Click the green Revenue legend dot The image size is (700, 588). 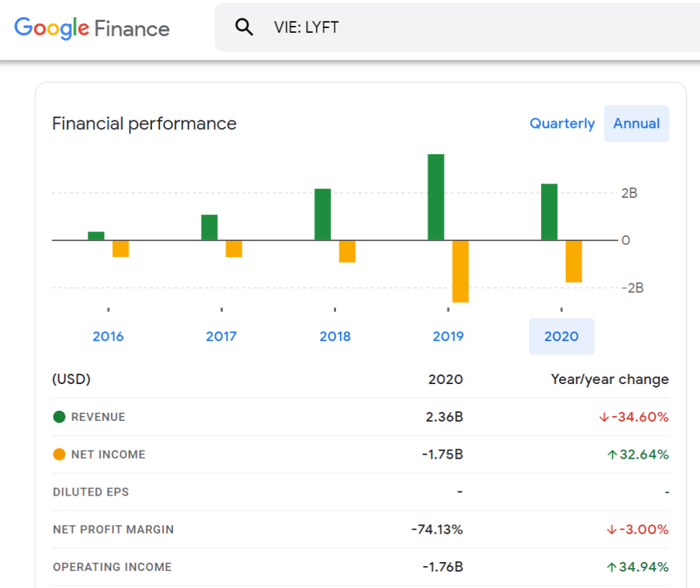(60, 417)
